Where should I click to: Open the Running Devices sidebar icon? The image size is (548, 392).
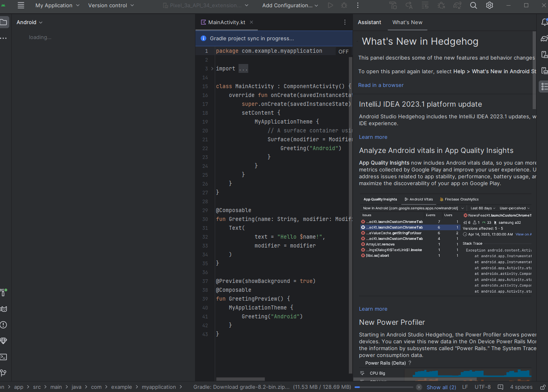(544, 70)
